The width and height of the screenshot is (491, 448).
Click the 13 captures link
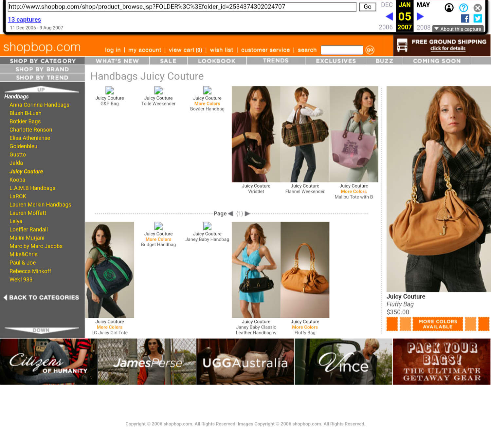tap(24, 20)
